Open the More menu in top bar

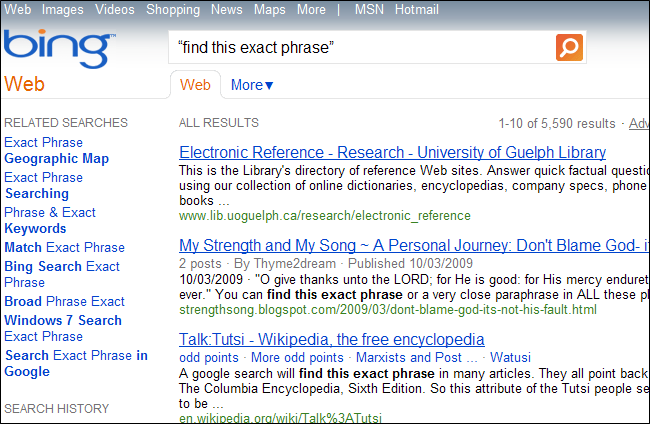311,10
